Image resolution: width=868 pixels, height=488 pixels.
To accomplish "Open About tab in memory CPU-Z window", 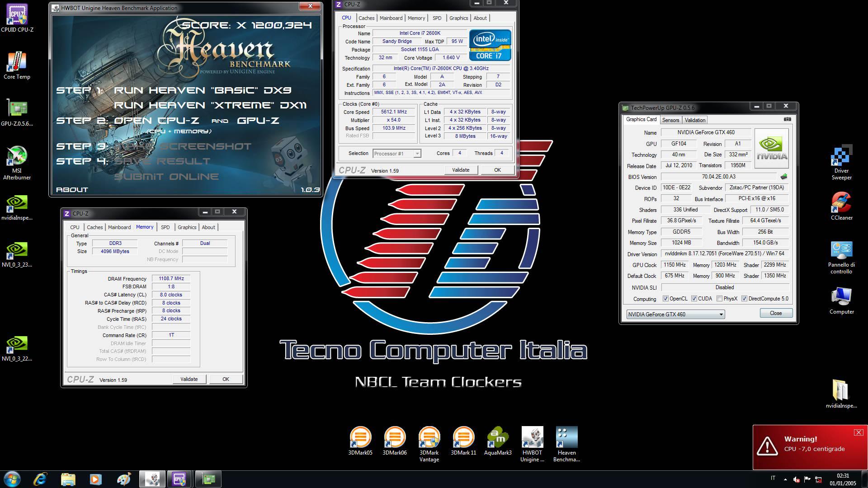I will [208, 227].
